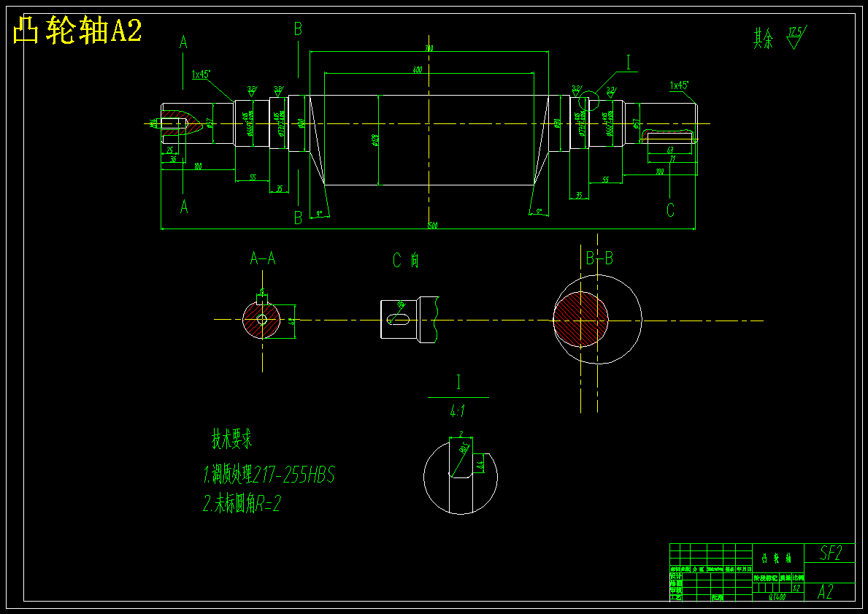Click the "36" dimension below left bore

173,159
